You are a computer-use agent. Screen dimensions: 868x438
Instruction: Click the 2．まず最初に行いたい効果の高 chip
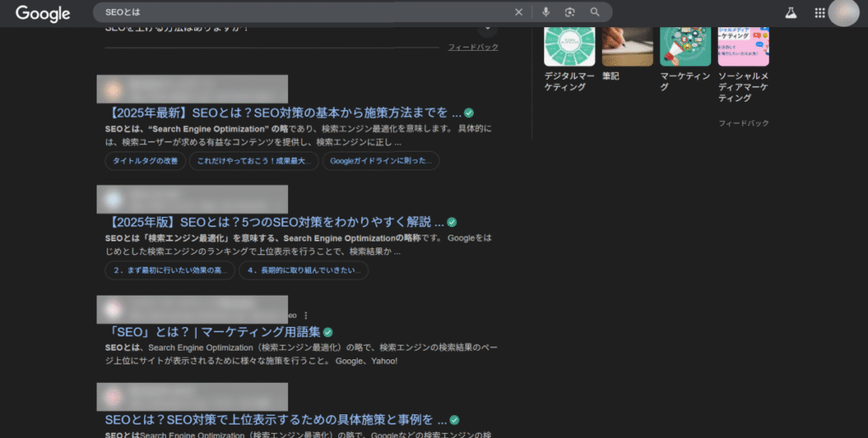point(170,270)
